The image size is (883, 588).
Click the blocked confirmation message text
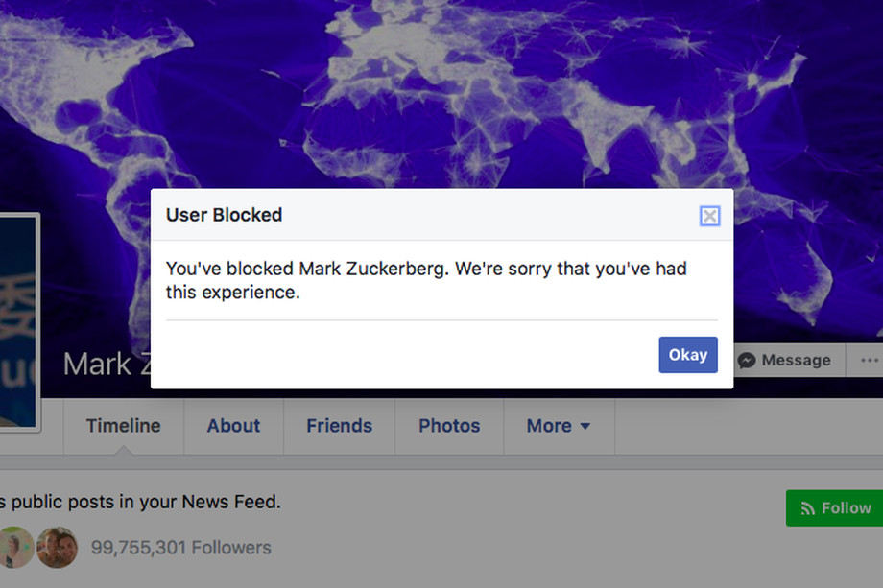click(x=426, y=280)
